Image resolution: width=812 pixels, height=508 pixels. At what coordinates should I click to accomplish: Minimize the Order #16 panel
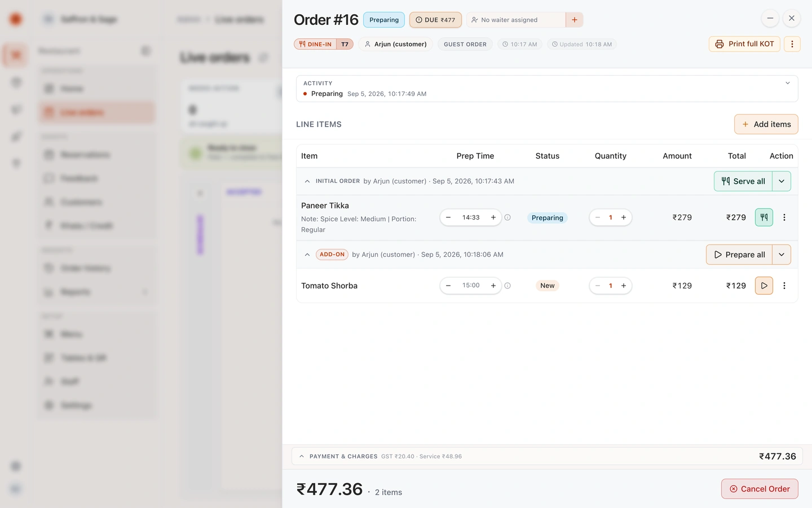click(x=770, y=18)
